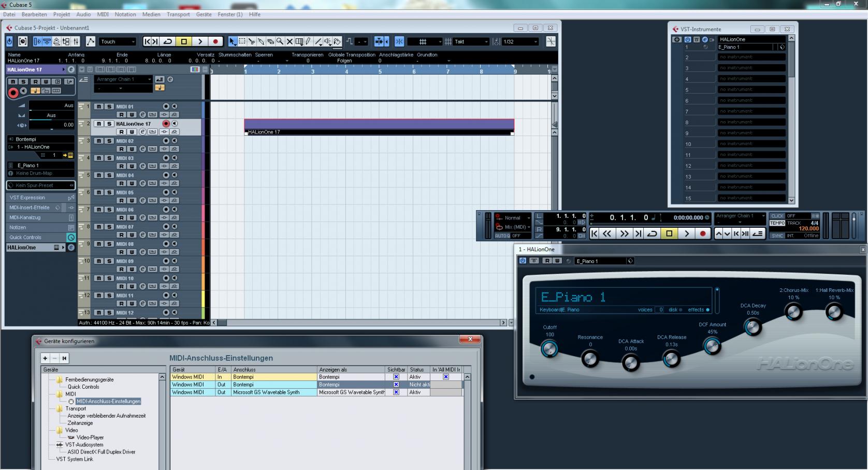Select the Zoom magnifier tool
The image size is (868, 470).
pos(279,41)
